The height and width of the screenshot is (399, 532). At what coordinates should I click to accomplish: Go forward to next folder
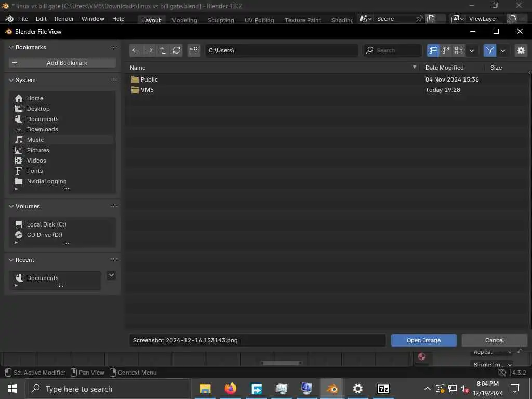click(x=149, y=50)
